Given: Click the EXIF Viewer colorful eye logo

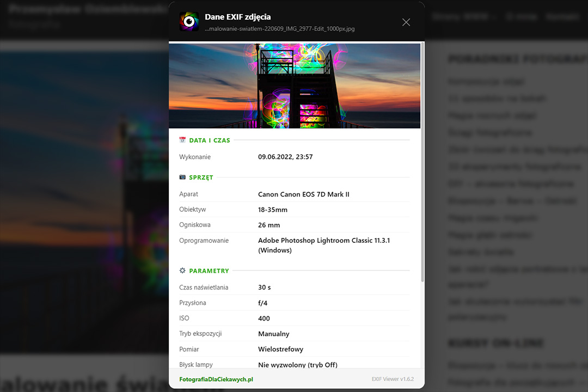Looking at the screenshot, I should click(x=189, y=21).
